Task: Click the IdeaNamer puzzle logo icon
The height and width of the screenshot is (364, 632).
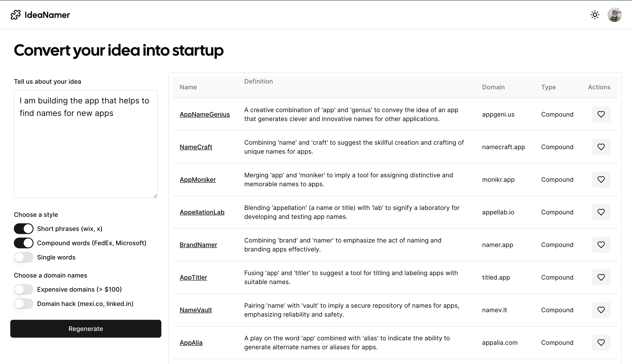Action: click(16, 15)
